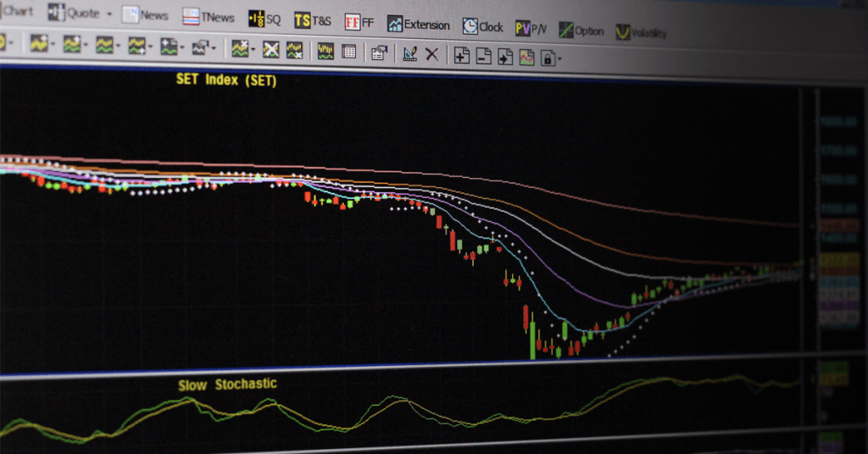Click the black X delete-drawing icon
This screenshot has width=868, height=454.
pyautogui.click(x=431, y=54)
